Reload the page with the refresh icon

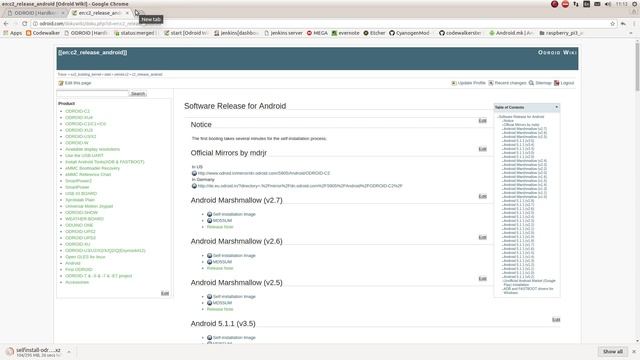pyautogui.click(x=24, y=24)
